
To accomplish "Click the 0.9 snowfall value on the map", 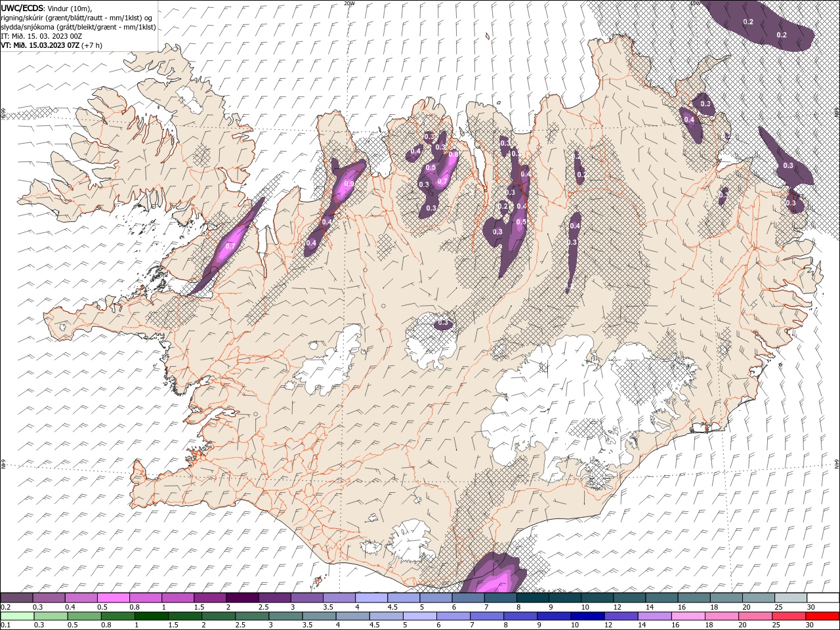I will tap(349, 184).
